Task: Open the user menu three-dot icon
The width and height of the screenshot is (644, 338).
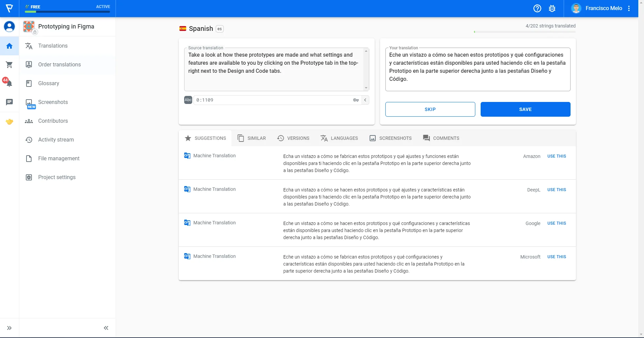Action: [629, 8]
